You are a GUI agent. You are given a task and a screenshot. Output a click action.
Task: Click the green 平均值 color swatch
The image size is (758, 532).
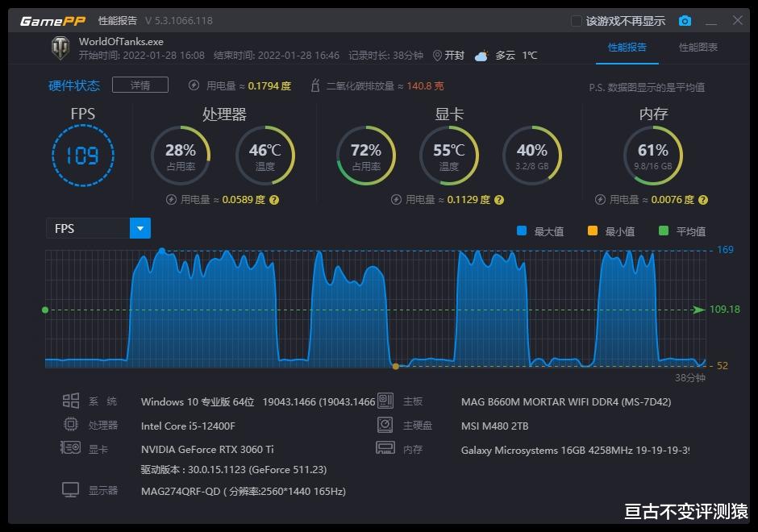click(663, 230)
